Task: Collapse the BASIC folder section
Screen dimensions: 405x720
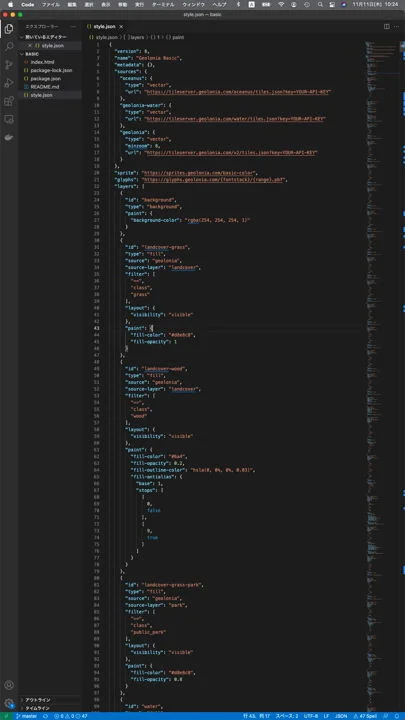Action: 50,54
